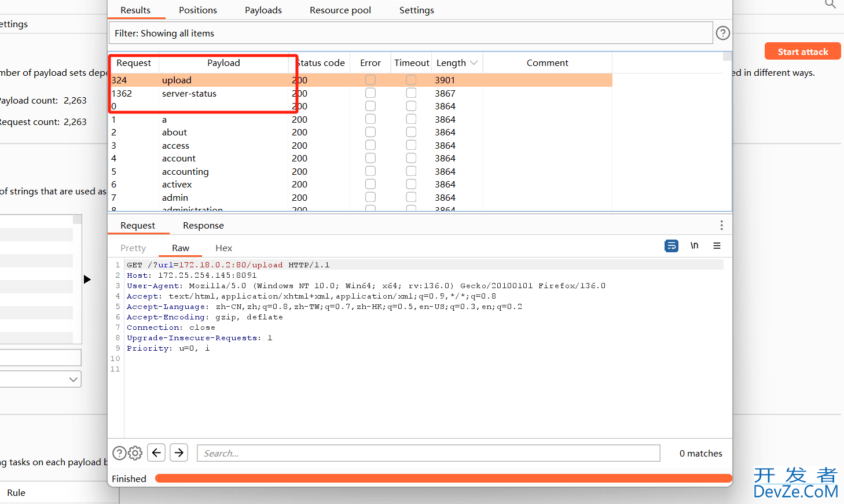This screenshot has height=504, width=844.
Task: Click the User-Agent header line
Action: pyautogui.click(x=366, y=286)
